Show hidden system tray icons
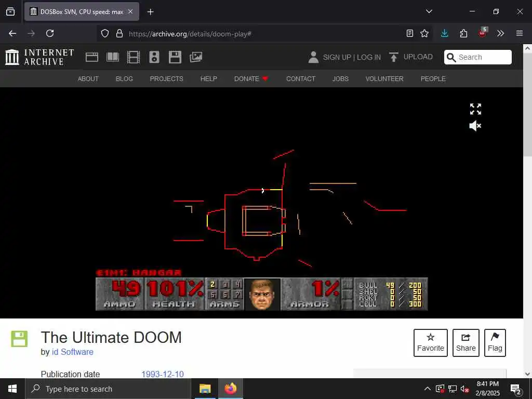Image resolution: width=532 pixels, height=399 pixels. pyautogui.click(x=428, y=389)
